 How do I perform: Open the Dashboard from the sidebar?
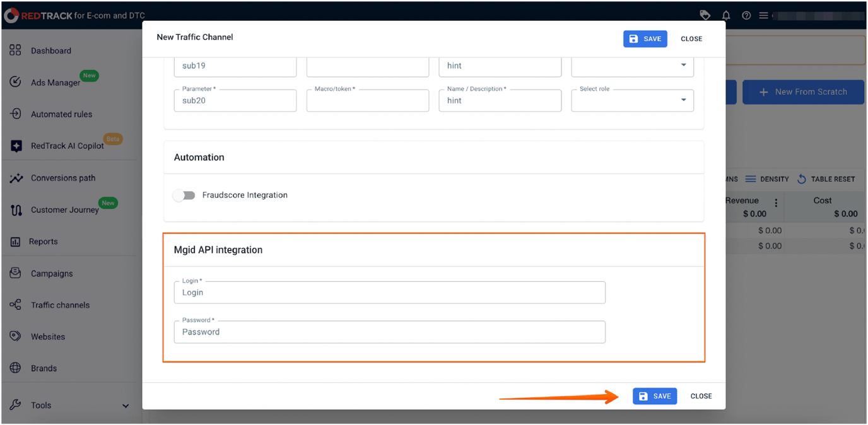(50, 50)
